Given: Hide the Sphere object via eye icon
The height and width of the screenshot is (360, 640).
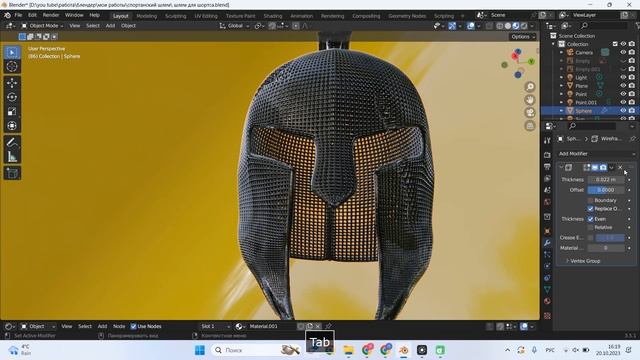Looking at the screenshot, I should 623,111.
